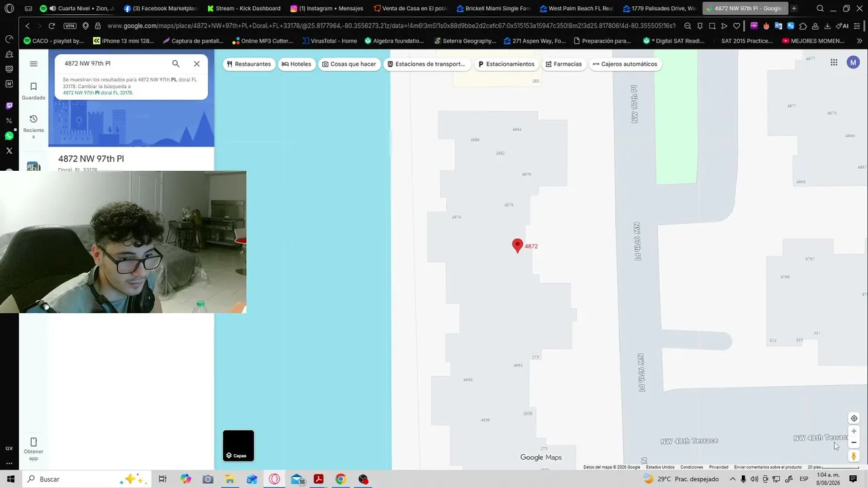Open X in Opera sidebar
Image resolution: width=868 pixels, height=488 pixels.
coord(9,150)
